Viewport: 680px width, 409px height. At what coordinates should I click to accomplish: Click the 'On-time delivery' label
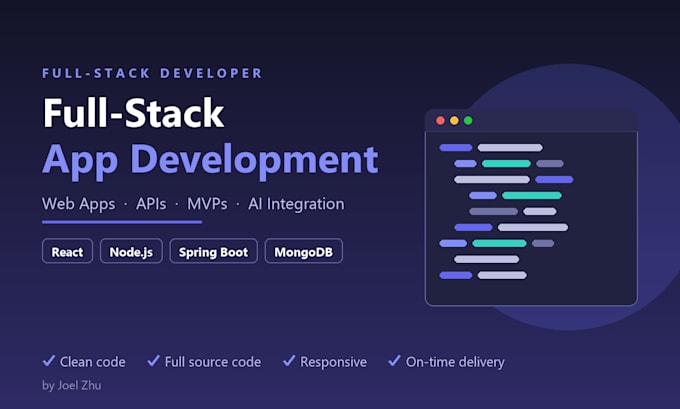(455, 362)
